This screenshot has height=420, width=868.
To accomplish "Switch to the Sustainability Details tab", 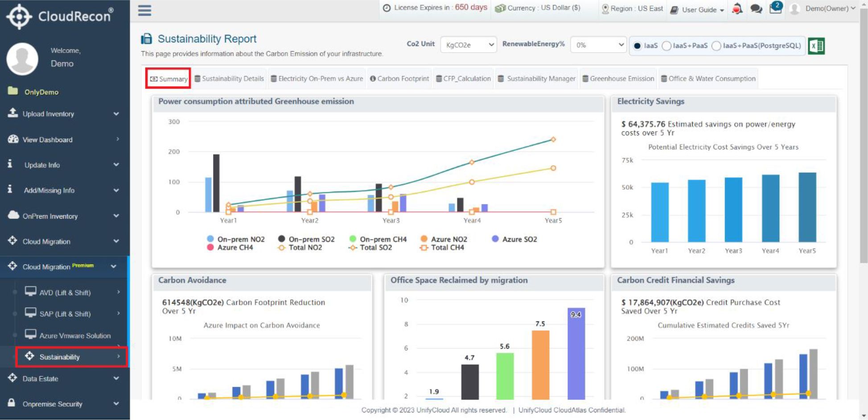I will [x=229, y=78].
